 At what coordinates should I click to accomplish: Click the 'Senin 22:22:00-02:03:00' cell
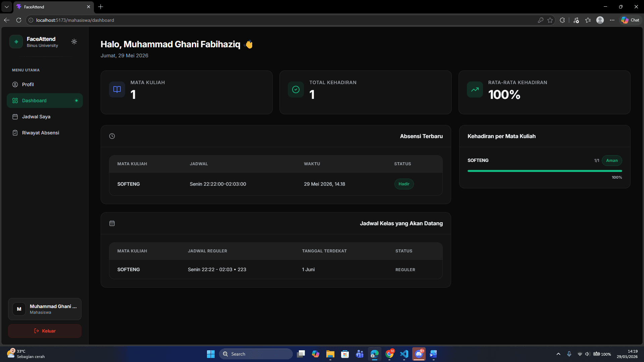point(218,184)
